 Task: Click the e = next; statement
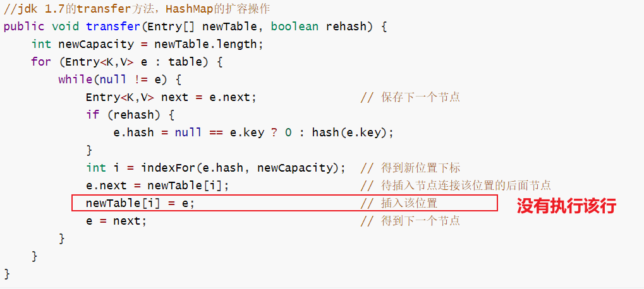pos(116,221)
